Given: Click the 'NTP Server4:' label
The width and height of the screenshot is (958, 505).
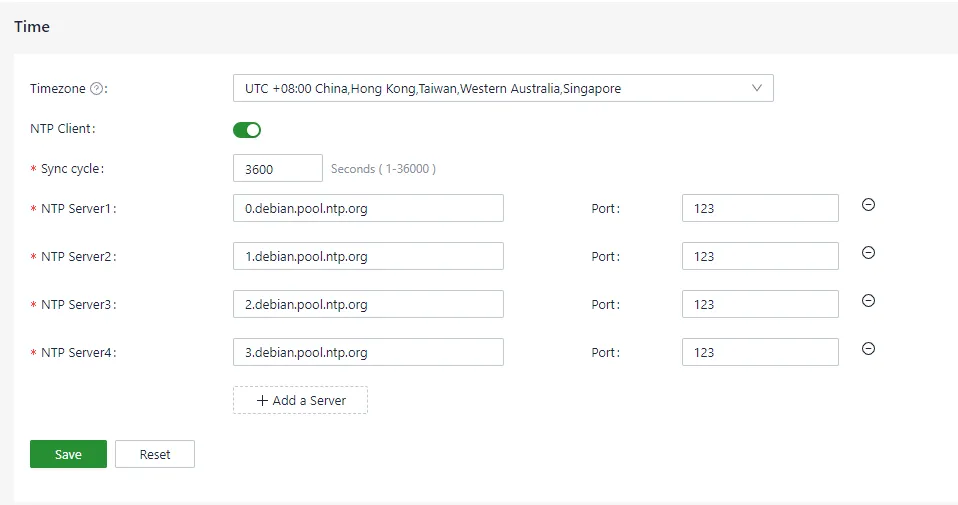Looking at the screenshot, I should 79,352.
